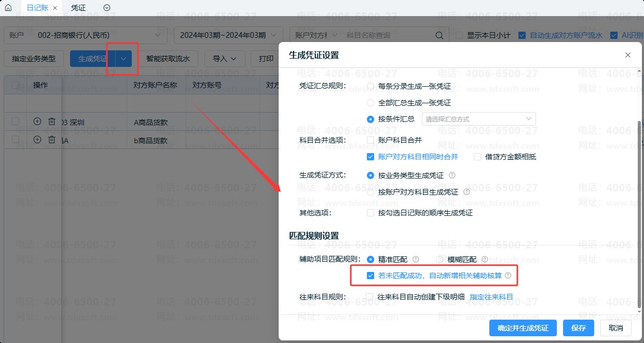The width and height of the screenshot is (644, 343).
Task: Select 每条分录生成一张凭证 radio option
Action: (x=371, y=86)
